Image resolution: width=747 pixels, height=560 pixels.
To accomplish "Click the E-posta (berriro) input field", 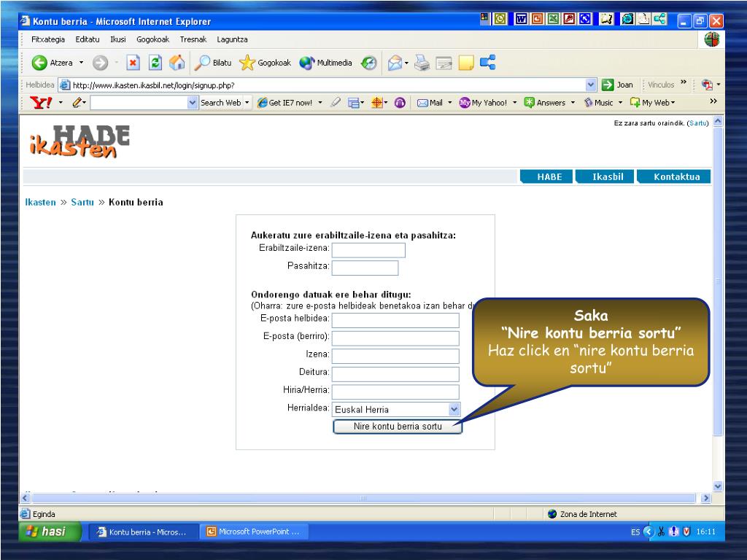I will click(395, 338).
